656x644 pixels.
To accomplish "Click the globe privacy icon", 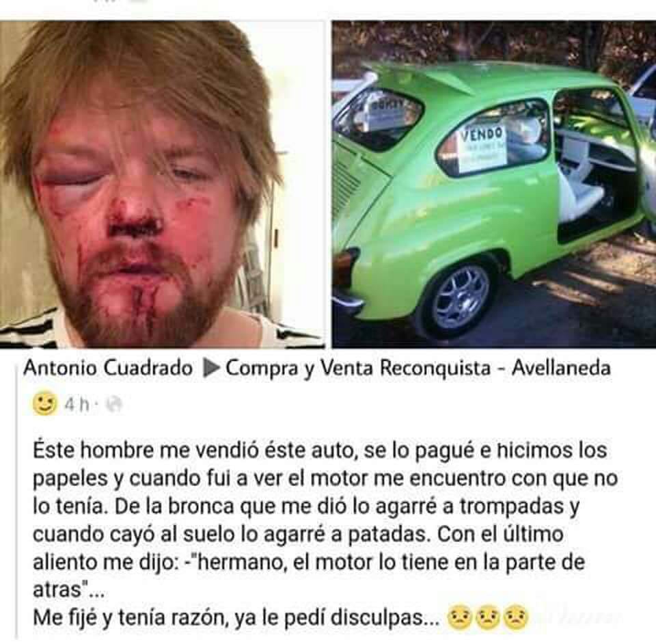I will click(113, 404).
